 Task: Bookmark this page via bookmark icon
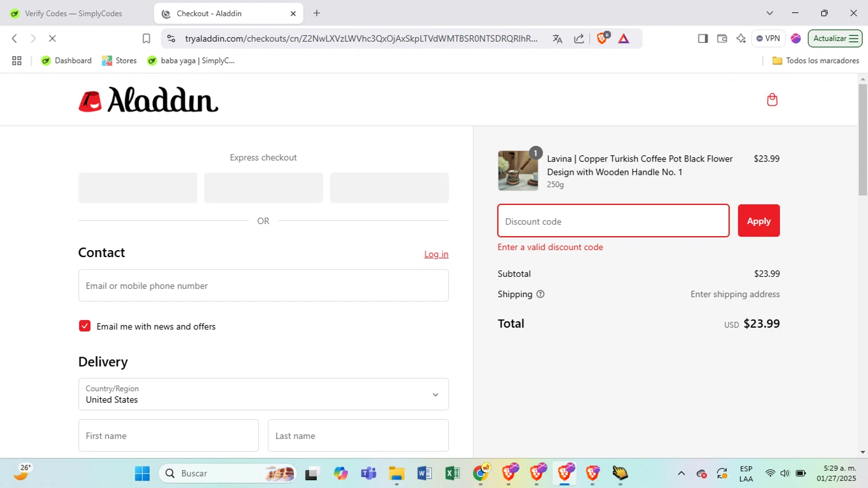coord(146,38)
